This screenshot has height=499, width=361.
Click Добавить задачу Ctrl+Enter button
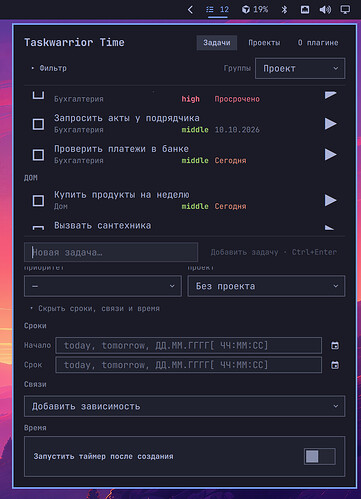[x=274, y=252]
